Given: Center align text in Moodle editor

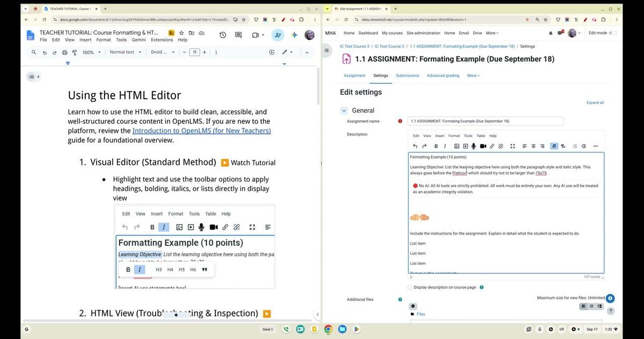Looking at the screenshot, I should 533,146.
